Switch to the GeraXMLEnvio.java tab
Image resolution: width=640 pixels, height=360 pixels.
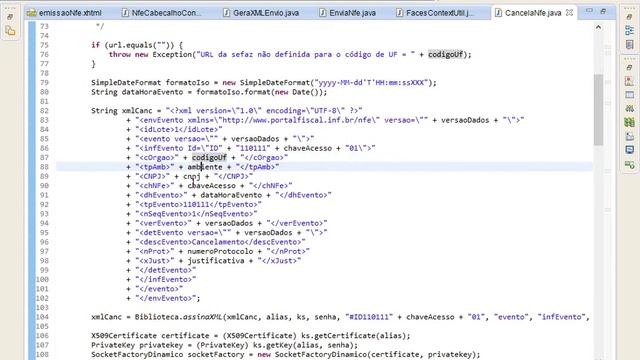261,13
